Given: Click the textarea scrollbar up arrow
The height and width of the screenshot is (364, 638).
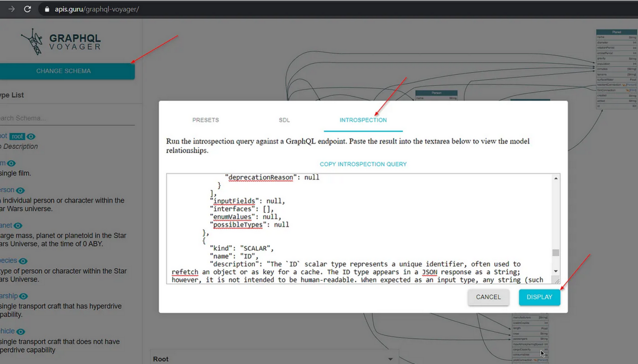Looking at the screenshot, I should point(556,179).
